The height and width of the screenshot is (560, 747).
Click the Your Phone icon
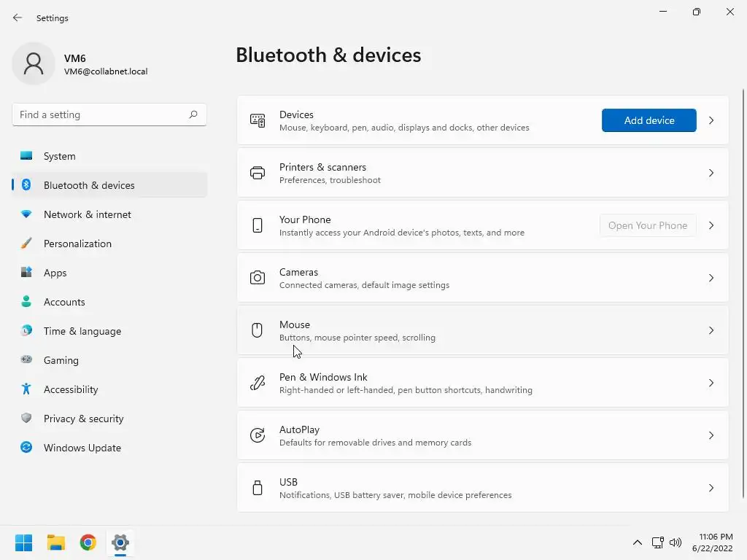pyautogui.click(x=258, y=225)
